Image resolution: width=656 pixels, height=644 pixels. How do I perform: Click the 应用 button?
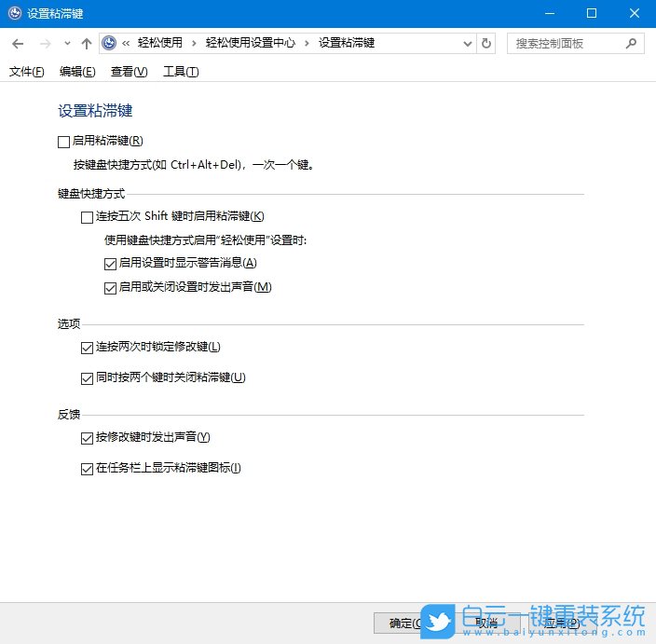[563, 623]
